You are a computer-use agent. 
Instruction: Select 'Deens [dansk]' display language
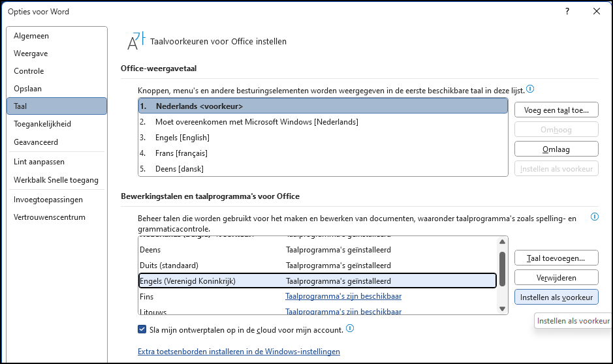coord(323,169)
